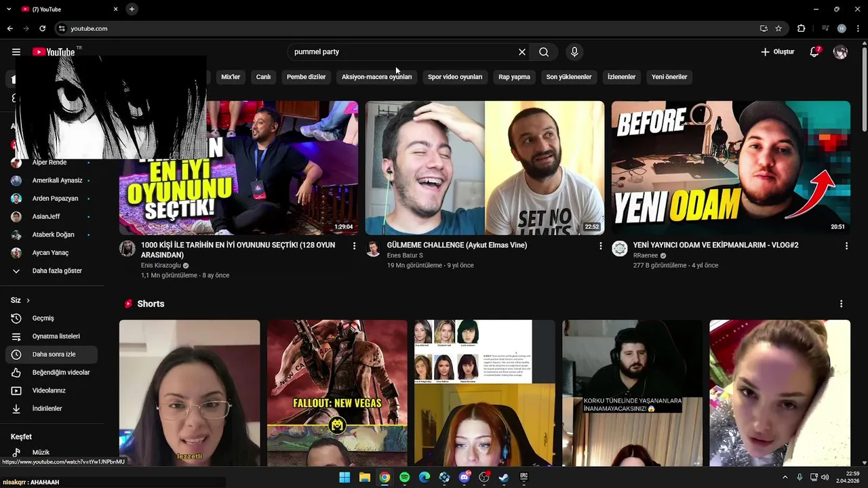Open Chrome tab search dropdown arrow

click(9, 9)
